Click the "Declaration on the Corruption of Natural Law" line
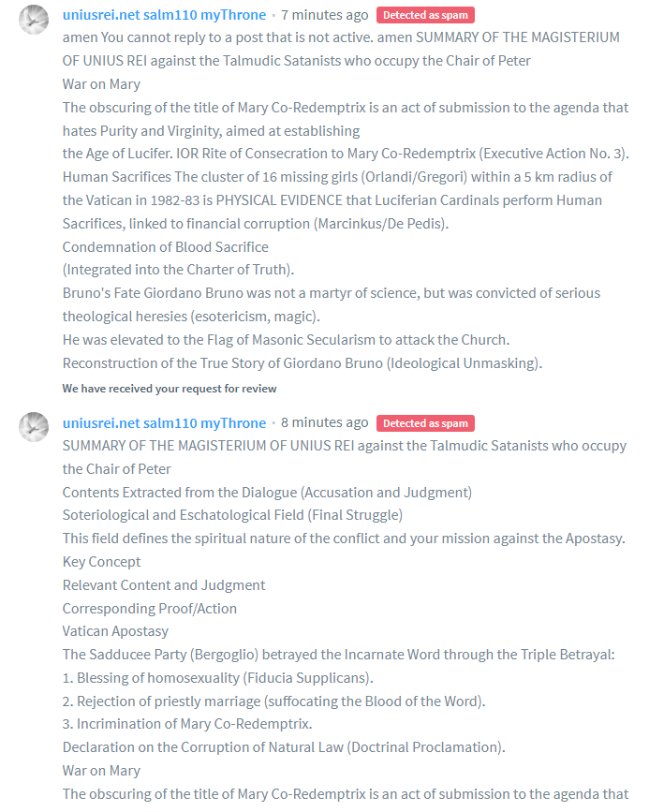The height and width of the screenshot is (812, 664). click(284, 747)
